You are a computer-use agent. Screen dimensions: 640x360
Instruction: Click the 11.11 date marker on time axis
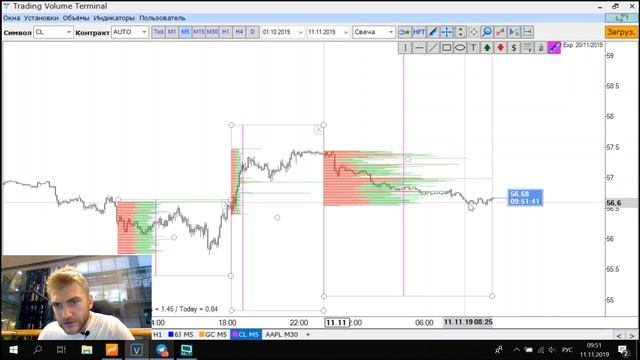point(337,322)
